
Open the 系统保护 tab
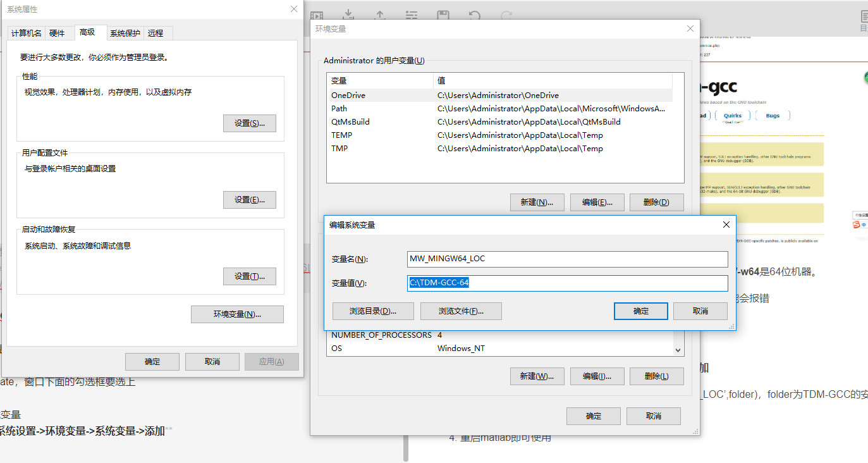tap(125, 34)
